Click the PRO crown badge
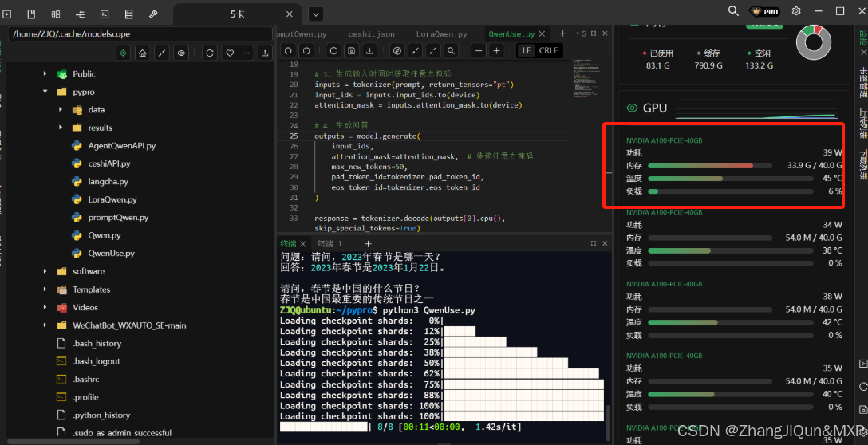Viewport: 868px width, 445px height. [764, 11]
